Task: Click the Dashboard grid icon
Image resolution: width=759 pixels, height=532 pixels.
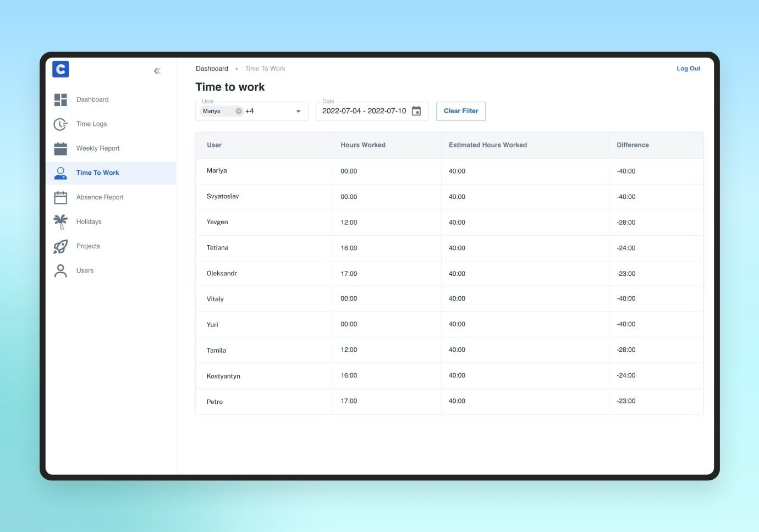Action: (61, 99)
